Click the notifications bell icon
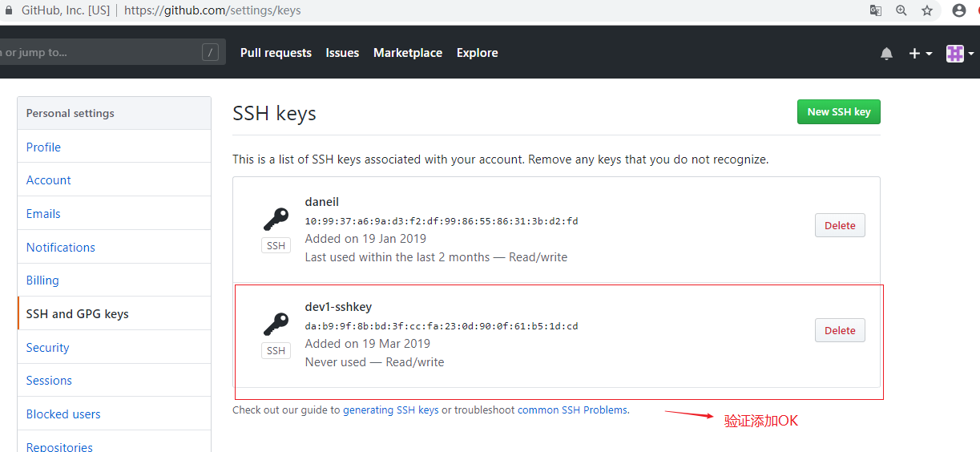The width and height of the screenshot is (980, 452). click(x=886, y=54)
